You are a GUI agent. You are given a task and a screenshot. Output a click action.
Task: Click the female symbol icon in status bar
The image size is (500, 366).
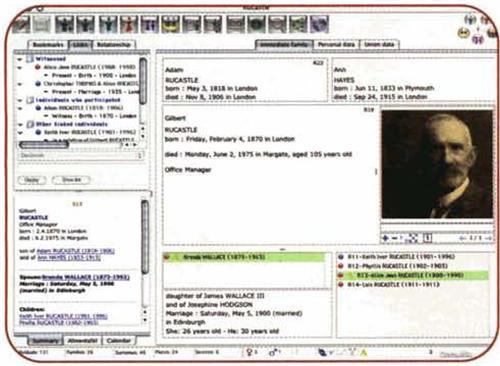coord(249,352)
